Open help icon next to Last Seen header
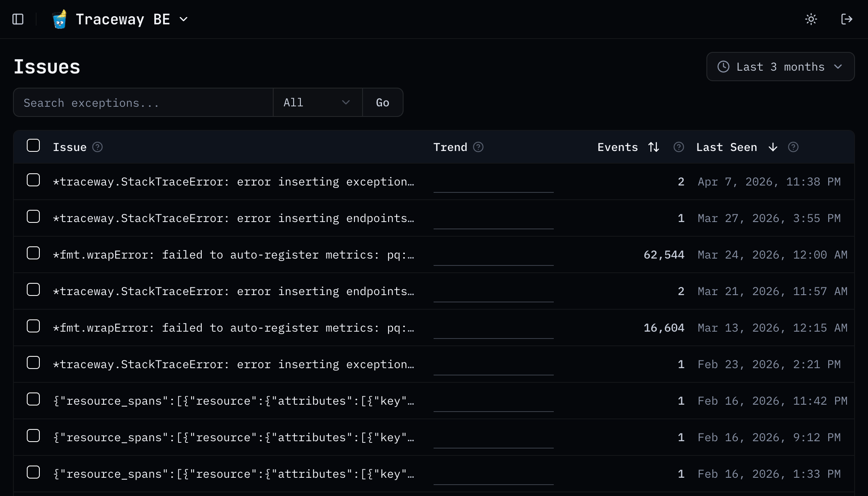The height and width of the screenshot is (496, 868). point(793,147)
